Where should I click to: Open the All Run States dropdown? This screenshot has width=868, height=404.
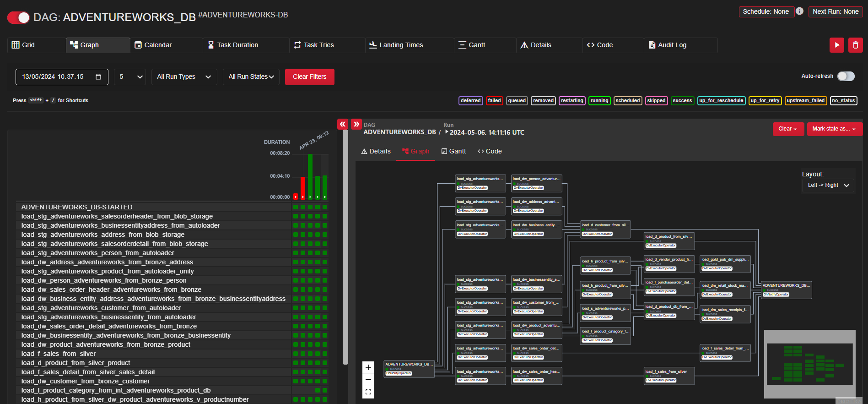coord(251,77)
